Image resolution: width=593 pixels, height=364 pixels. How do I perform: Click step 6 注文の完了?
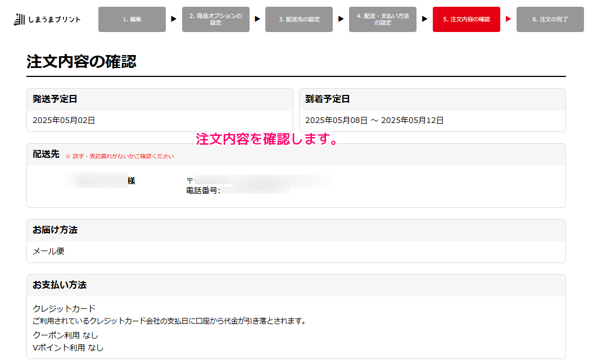pos(550,20)
